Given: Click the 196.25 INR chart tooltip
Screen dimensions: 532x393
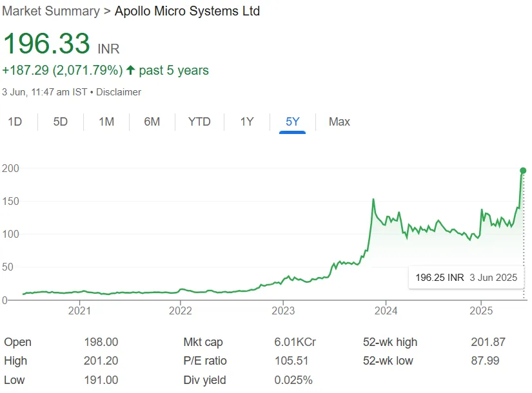Looking at the screenshot, I should [466, 278].
